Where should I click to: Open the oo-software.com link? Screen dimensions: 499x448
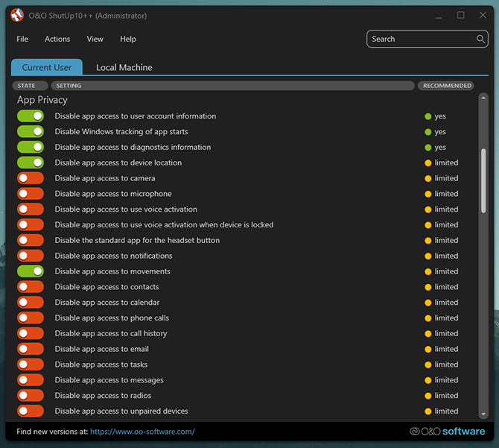(142, 432)
